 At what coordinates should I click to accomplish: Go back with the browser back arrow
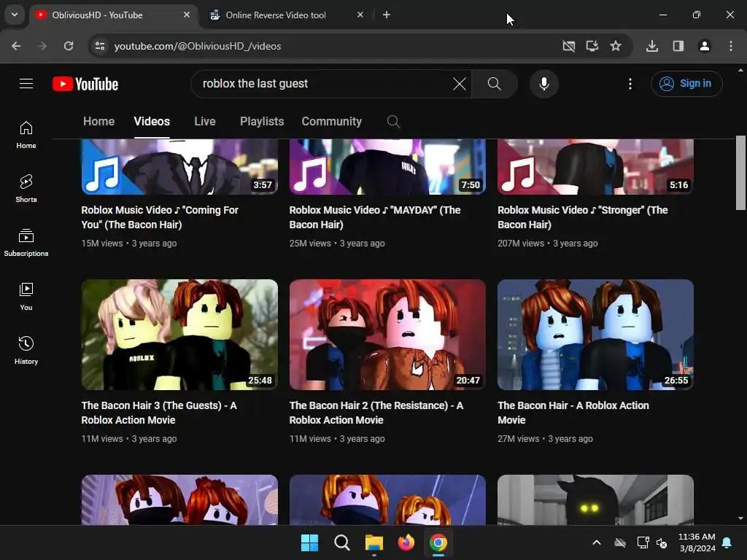click(16, 46)
